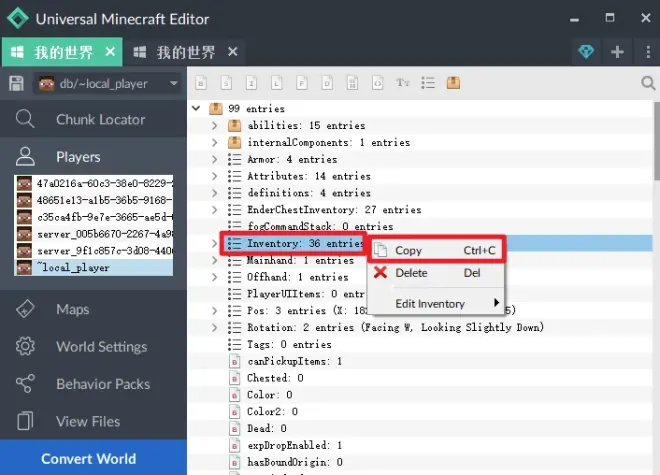Open the search magnifier in the NBT toolbar

click(648, 83)
